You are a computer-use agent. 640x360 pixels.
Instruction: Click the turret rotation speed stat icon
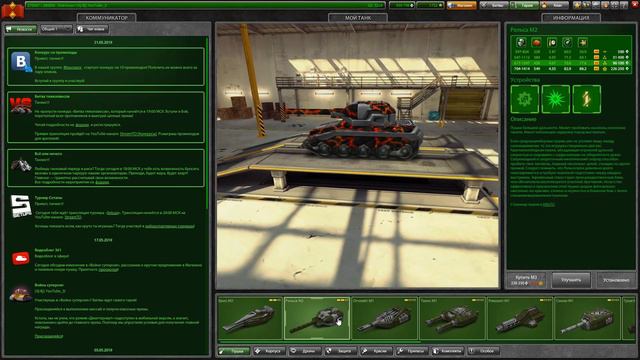coord(567,42)
